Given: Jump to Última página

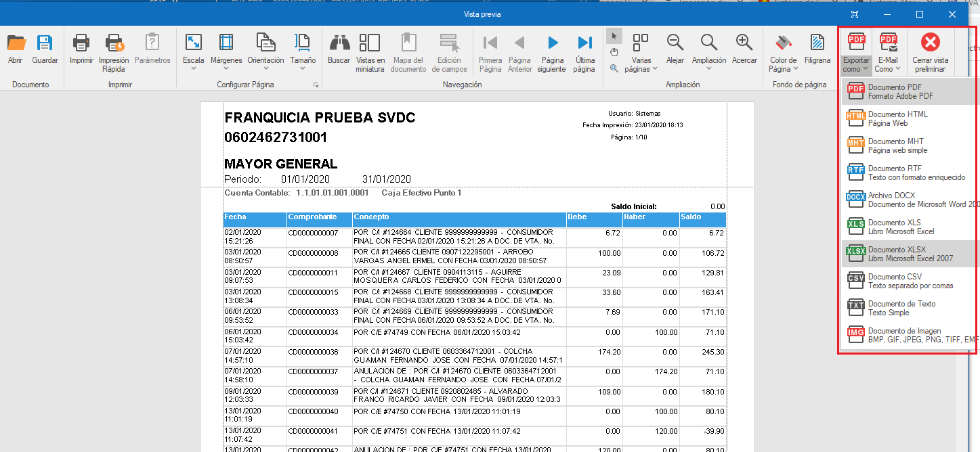Looking at the screenshot, I should (x=584, y=53).
